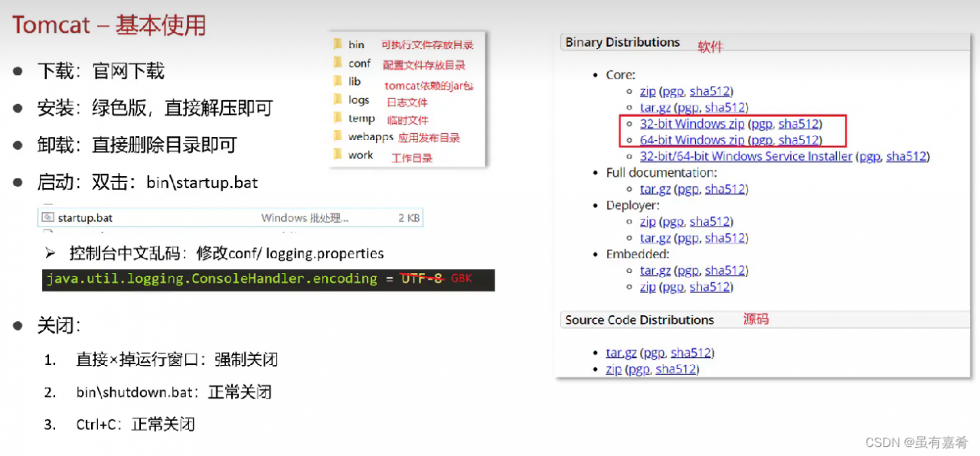Open sha512 link for Source Code tar.gz
This screenshot has width=980, height=456.
click(x=691, y=353)
